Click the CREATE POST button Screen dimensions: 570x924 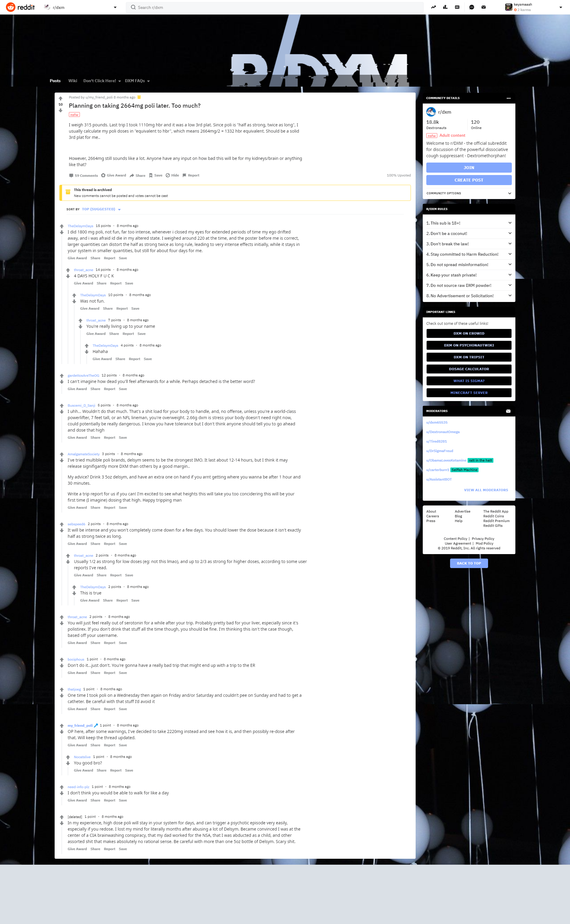[469, 180]
